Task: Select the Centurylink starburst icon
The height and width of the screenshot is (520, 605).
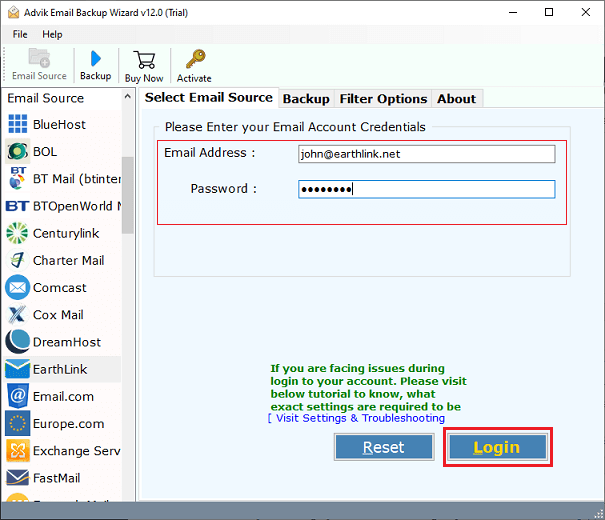Action: click(x=17, y=233)
